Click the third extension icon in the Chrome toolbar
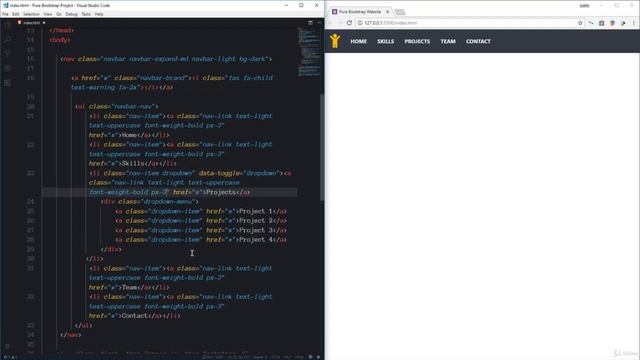The image size is (640, 360). coord(612,23)
